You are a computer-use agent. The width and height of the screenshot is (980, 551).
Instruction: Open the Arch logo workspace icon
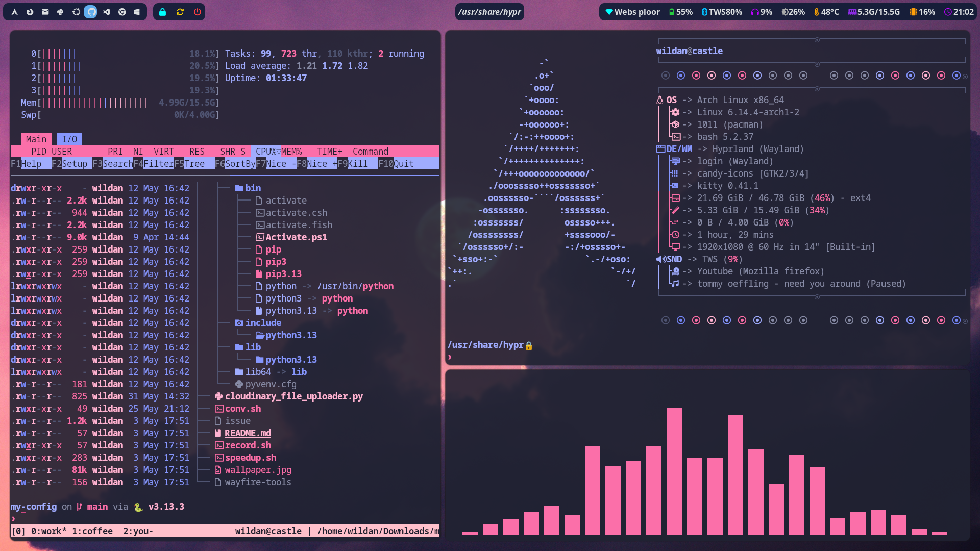point(15,12)
